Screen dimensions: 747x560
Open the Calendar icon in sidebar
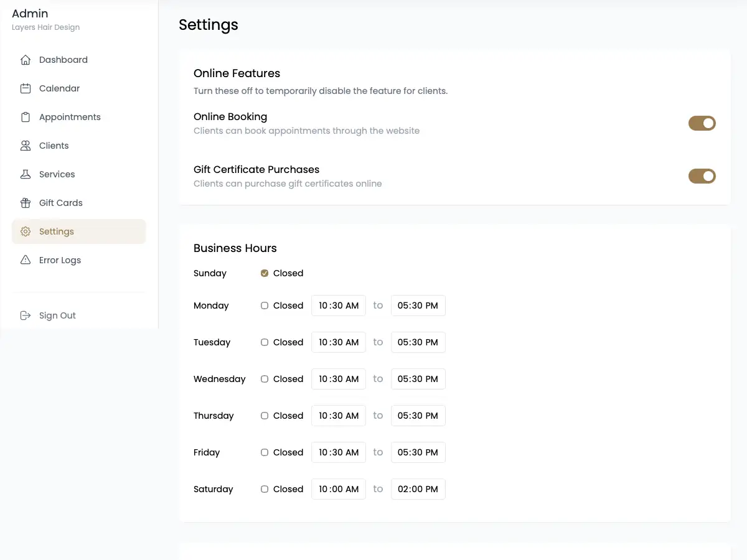tap(25, 88)
